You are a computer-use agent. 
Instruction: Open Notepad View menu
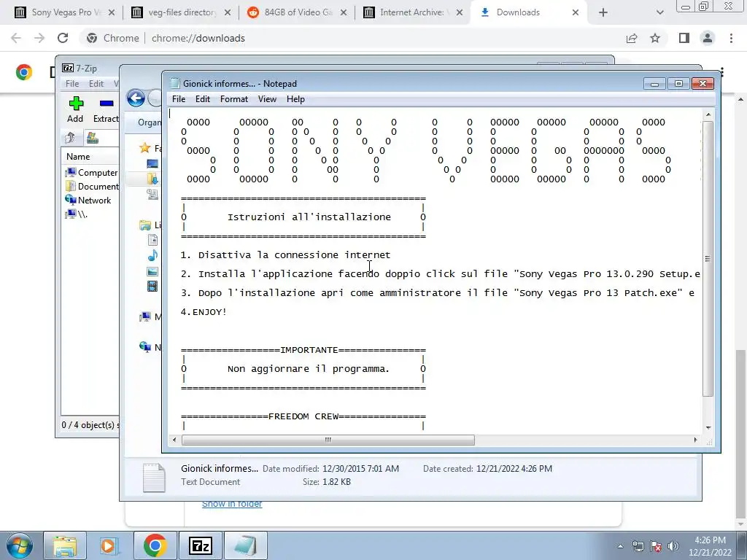(267, 99)
